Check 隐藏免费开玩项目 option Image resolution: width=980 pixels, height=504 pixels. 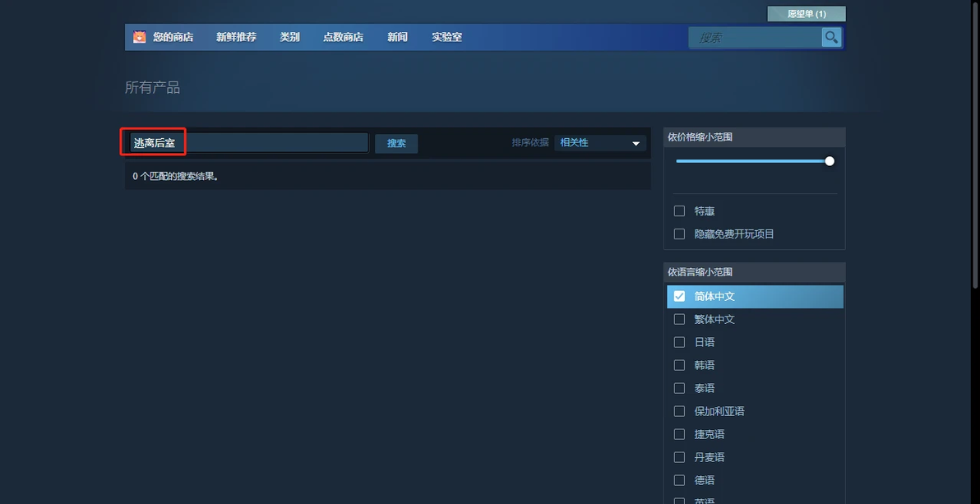679,234
